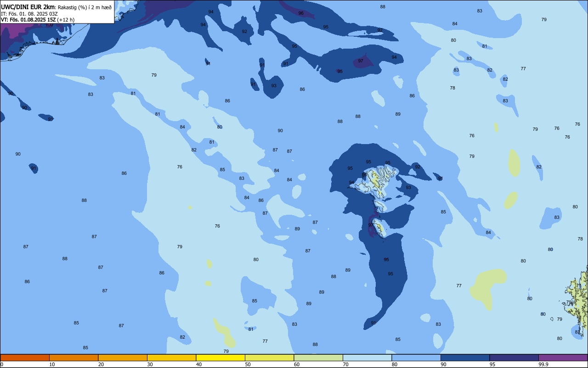Select the "VT: Fös. 01.08.2025 15Z" valid time
This screenshot has width=588, height=368.
click(28, 20)
